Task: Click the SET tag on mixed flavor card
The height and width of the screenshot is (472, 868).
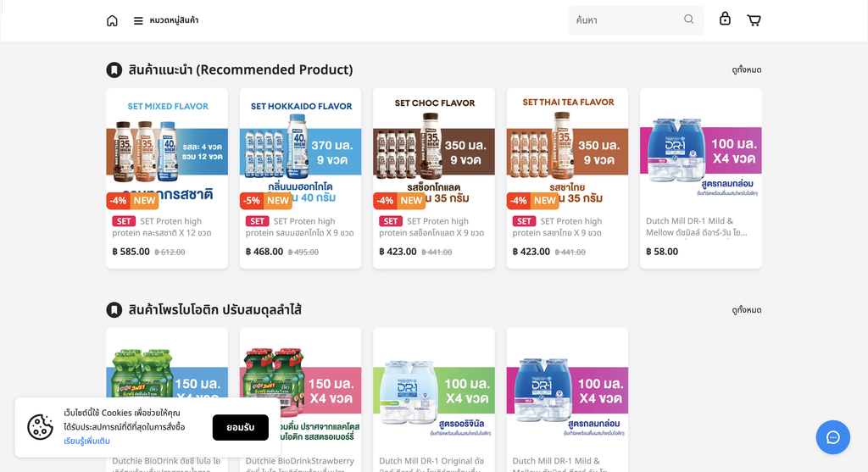Action: 124,221
